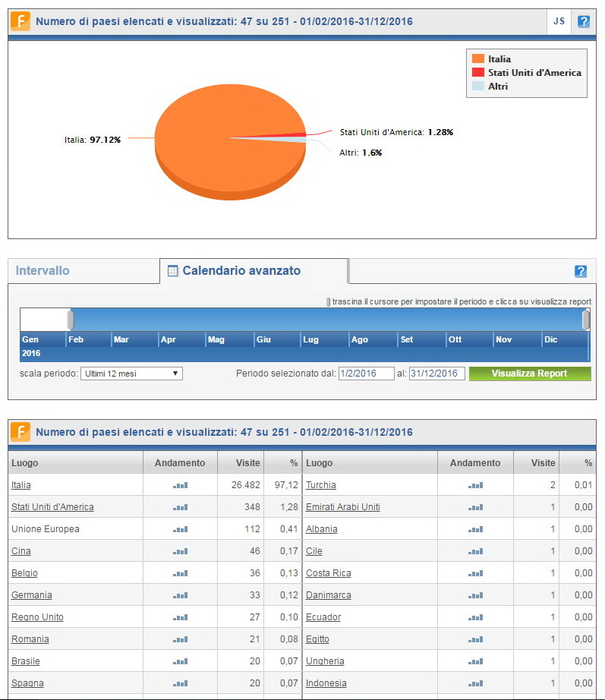This screenshot has height=700, width=605.
Task: Grab the right handle of period slider
Action: 586,320
